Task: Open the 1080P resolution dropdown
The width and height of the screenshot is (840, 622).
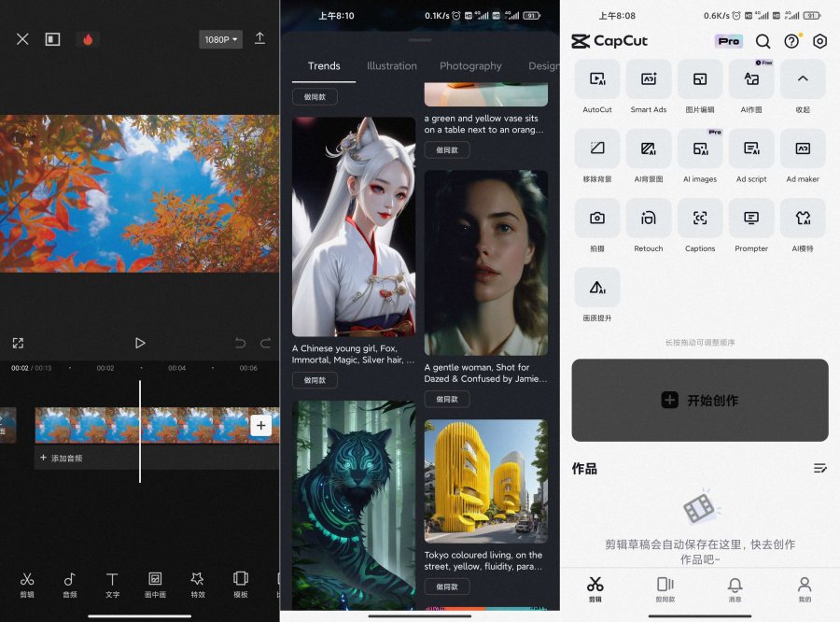Action: click(220, 38)
